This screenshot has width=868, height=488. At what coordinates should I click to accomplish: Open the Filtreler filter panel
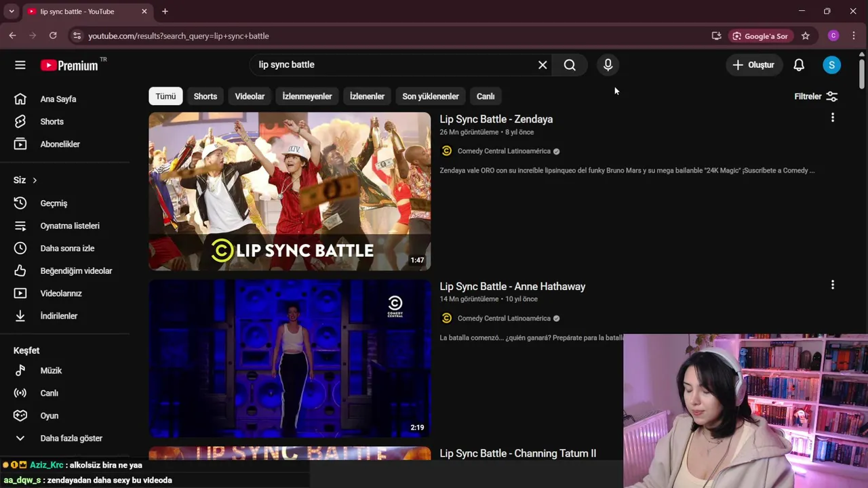coord(816,96)
